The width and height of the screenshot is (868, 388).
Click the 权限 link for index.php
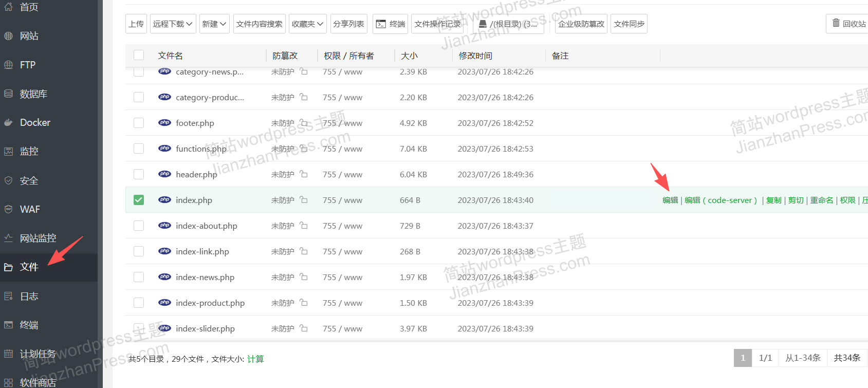848,200
